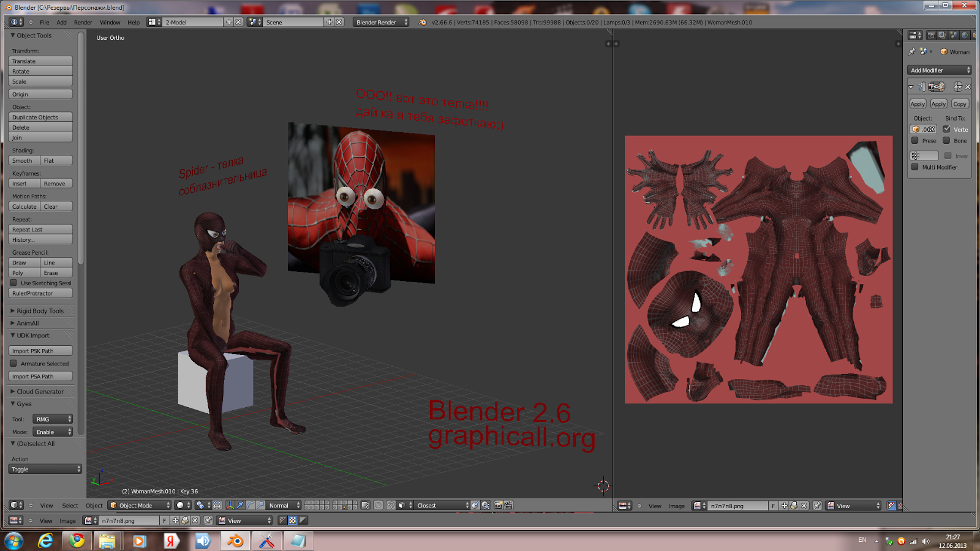Screen dimensions: 980x551
Task: Add a new screen layout beside 2-Model
Action: 229,22
